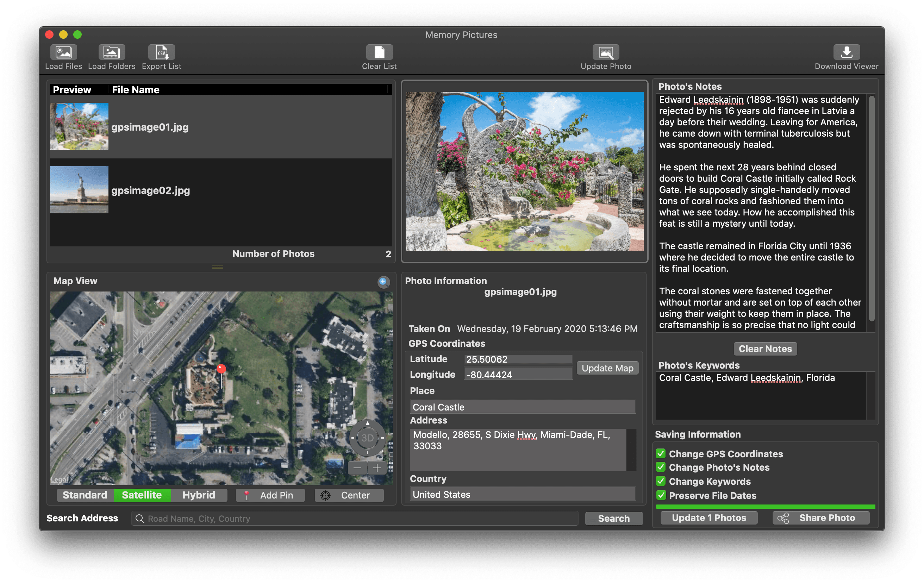
Task: Click the Country field showing United States
Action: tap(523, 494)
